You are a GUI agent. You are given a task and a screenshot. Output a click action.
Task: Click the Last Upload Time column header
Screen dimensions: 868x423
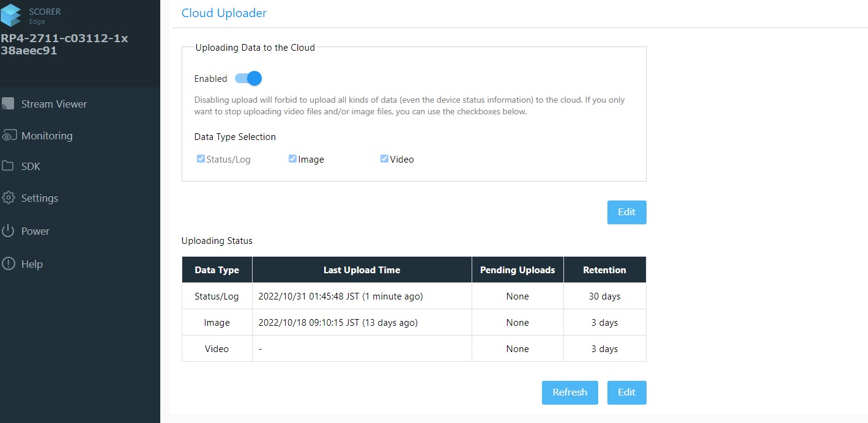362,270
